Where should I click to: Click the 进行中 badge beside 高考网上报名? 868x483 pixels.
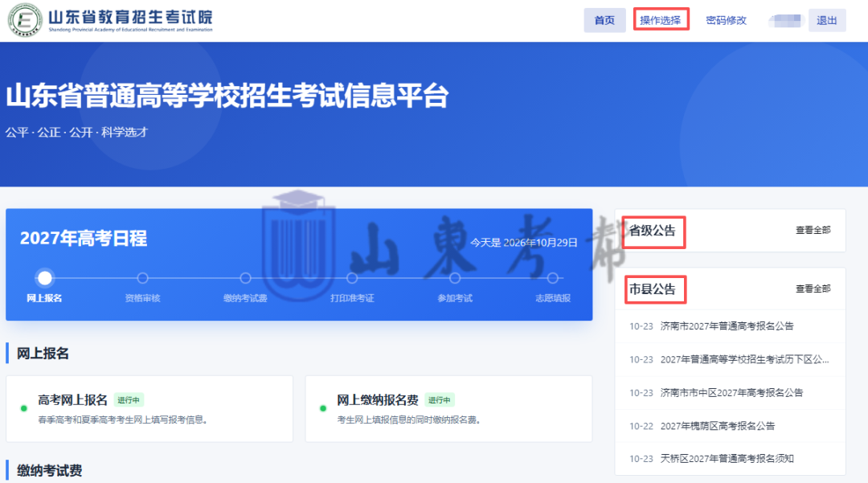129,400
